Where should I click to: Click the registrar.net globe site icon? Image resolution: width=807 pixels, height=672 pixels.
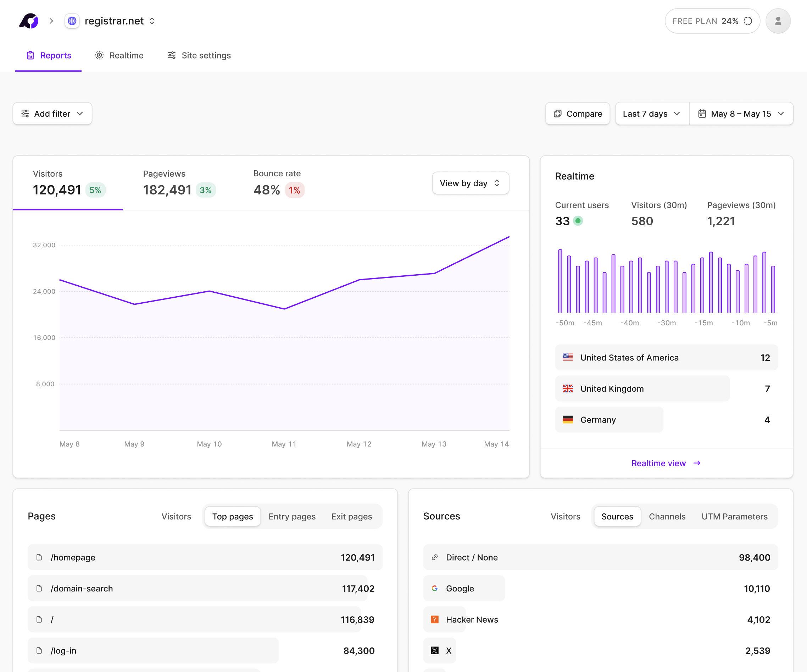pyautogui.click(x=72, y=21)
